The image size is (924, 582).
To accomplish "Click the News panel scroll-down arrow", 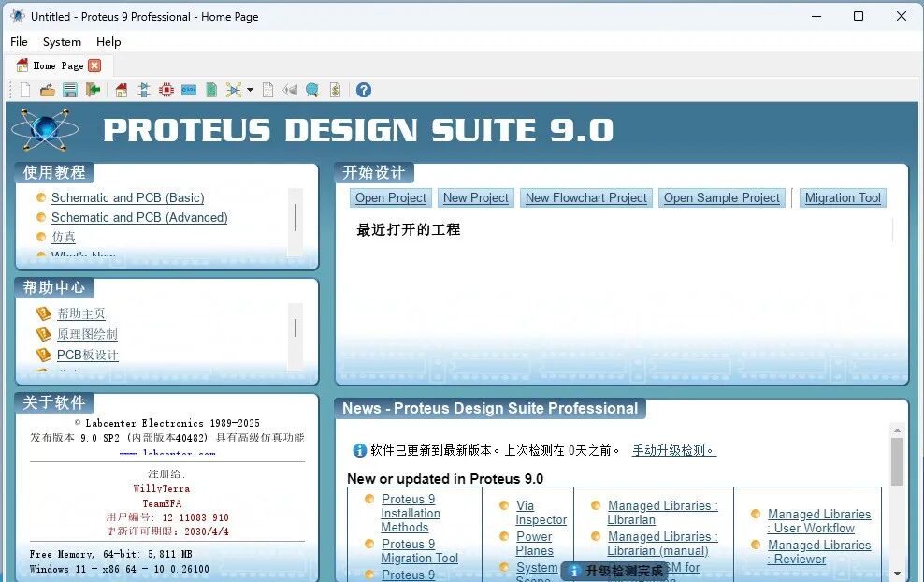I will [x=897, y=574].
